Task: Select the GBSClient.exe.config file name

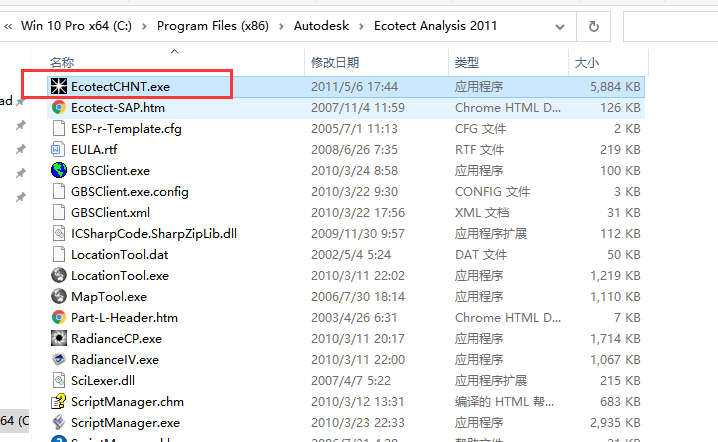Action: (x=130, y=191)
